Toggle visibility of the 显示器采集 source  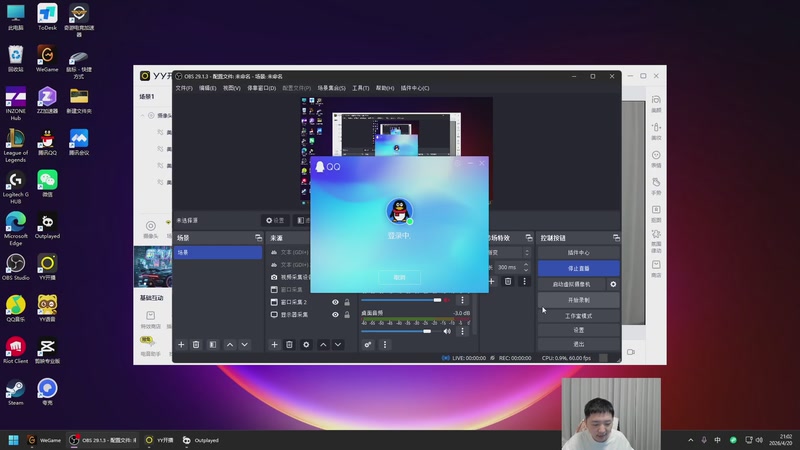[x=335, y=314]
